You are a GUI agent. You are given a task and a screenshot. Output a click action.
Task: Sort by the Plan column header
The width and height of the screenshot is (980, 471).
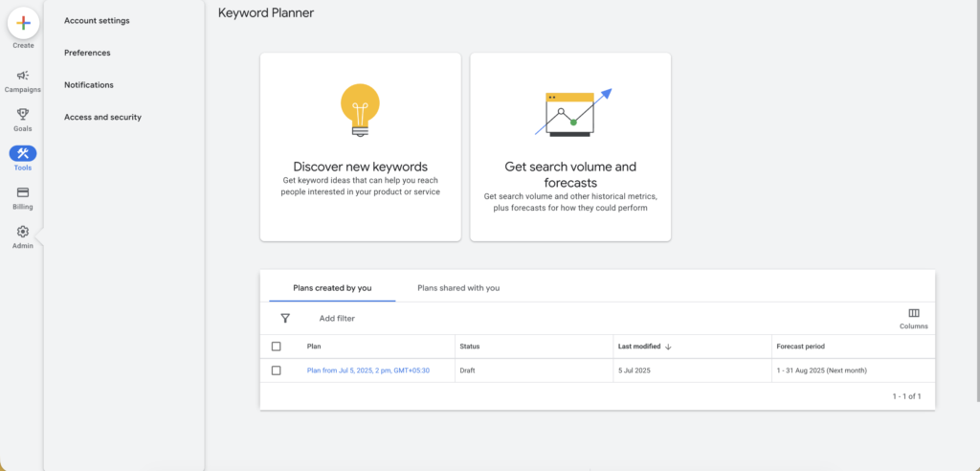(x=314, y=347)
